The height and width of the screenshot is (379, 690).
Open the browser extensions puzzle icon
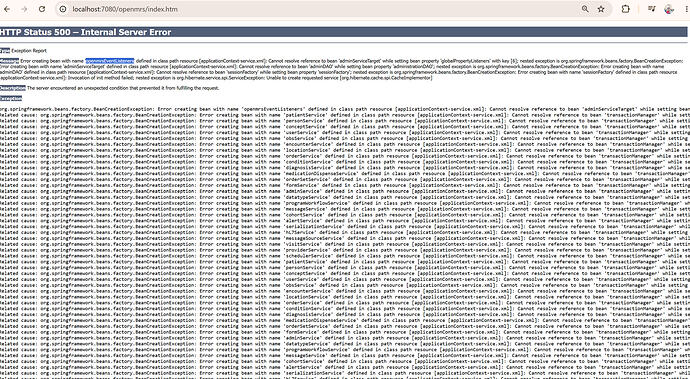[625, 9]
